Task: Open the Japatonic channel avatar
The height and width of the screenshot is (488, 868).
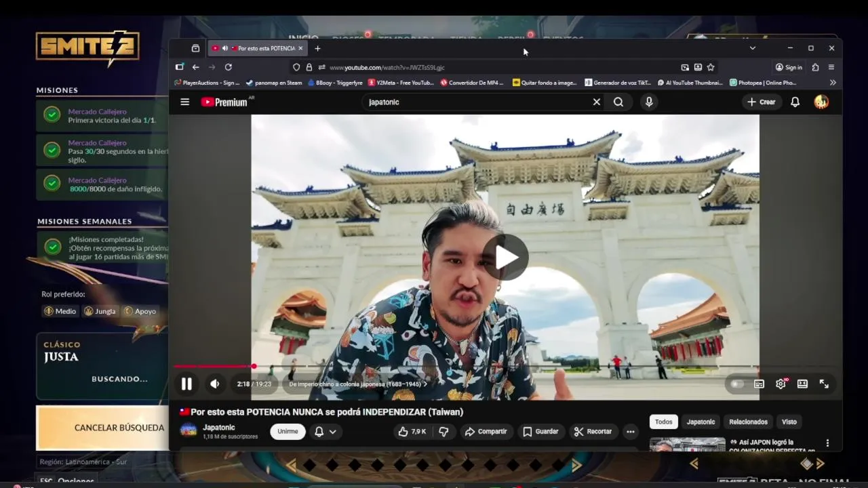Action: [189, 431]
